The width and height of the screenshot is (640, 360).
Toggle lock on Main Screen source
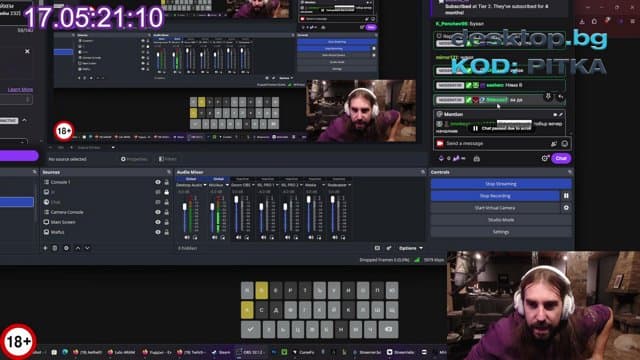pyautogui.click(x=167, y=222)
